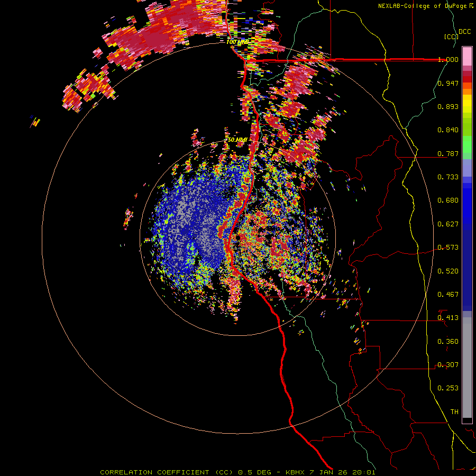Click the 100 NMI range ring label
The height and width of the screenshot is (476, 476).
click(237, 42)
